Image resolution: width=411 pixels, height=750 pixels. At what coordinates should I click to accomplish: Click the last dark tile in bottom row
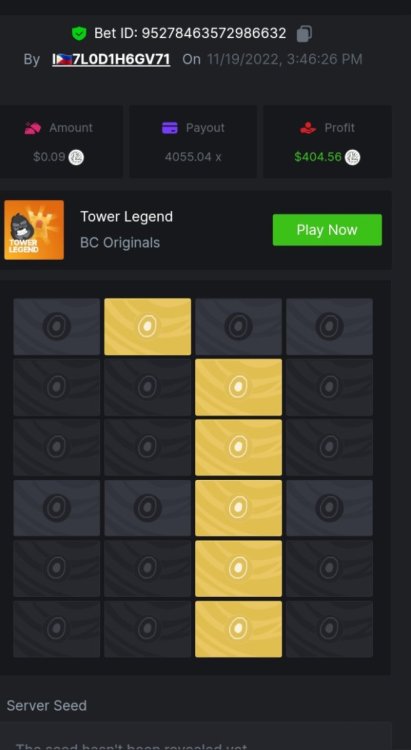pyautogui.click(x=329, y=629)
